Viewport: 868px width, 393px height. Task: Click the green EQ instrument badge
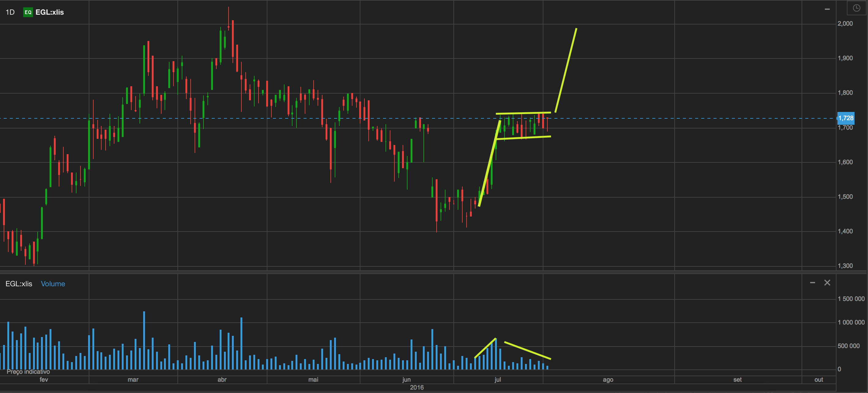[28, 13]
